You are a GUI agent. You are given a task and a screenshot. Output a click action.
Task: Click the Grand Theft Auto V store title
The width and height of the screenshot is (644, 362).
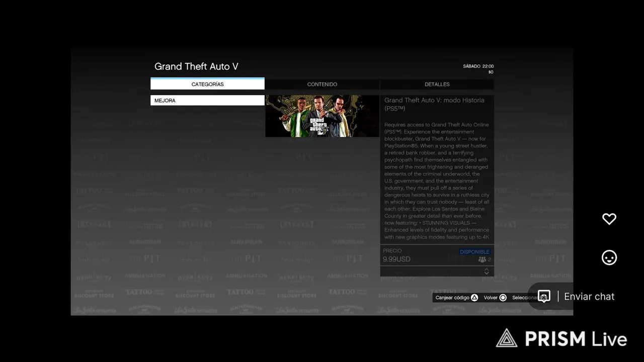[x=196, y=66]
